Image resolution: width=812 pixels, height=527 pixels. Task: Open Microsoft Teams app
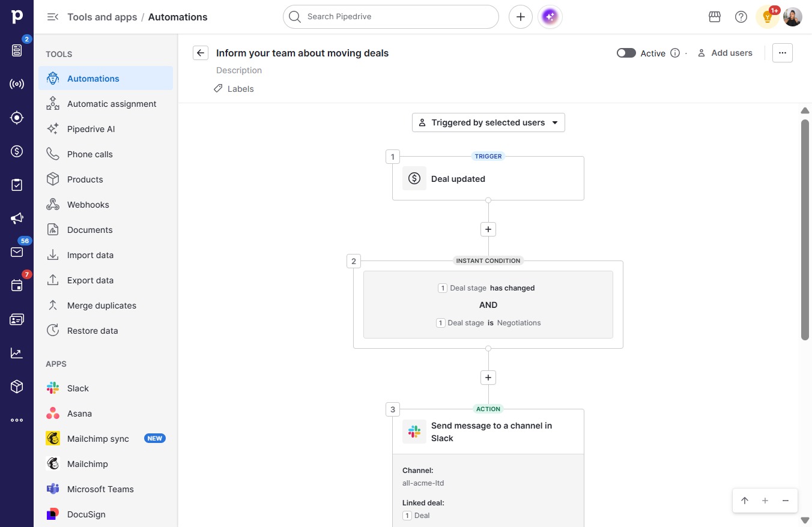click(106, 489)
